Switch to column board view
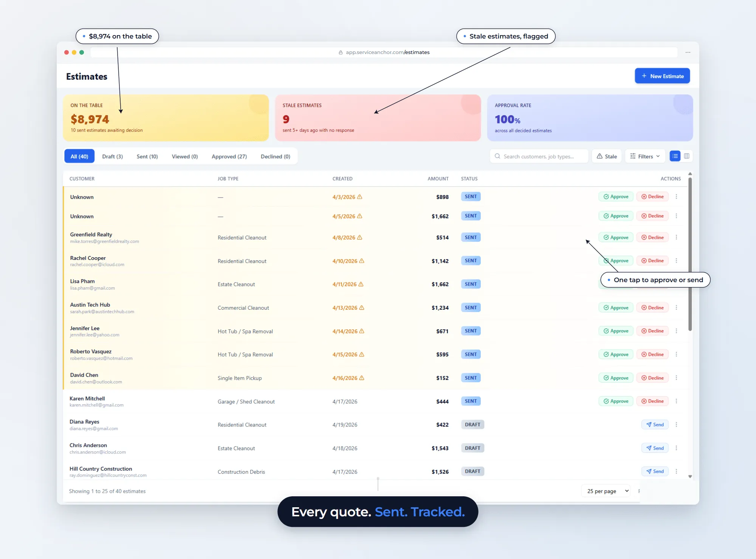The image size is (756, 559). 687,156
